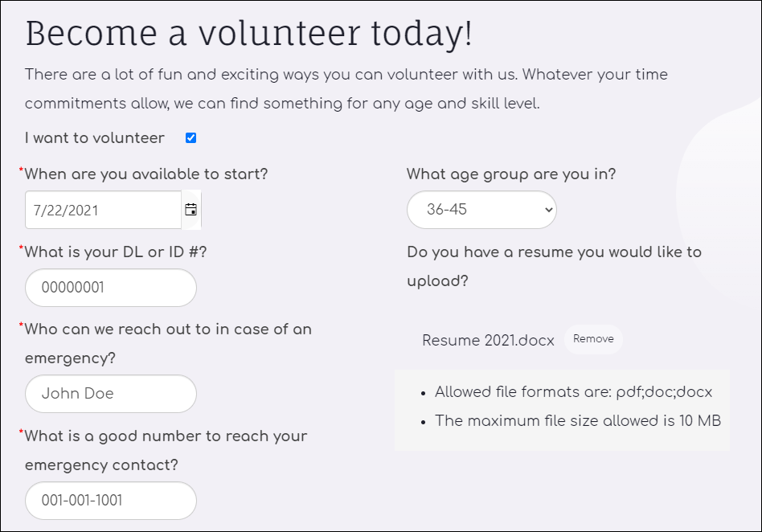Click the "When are you available to start?" label

[145, 174]
